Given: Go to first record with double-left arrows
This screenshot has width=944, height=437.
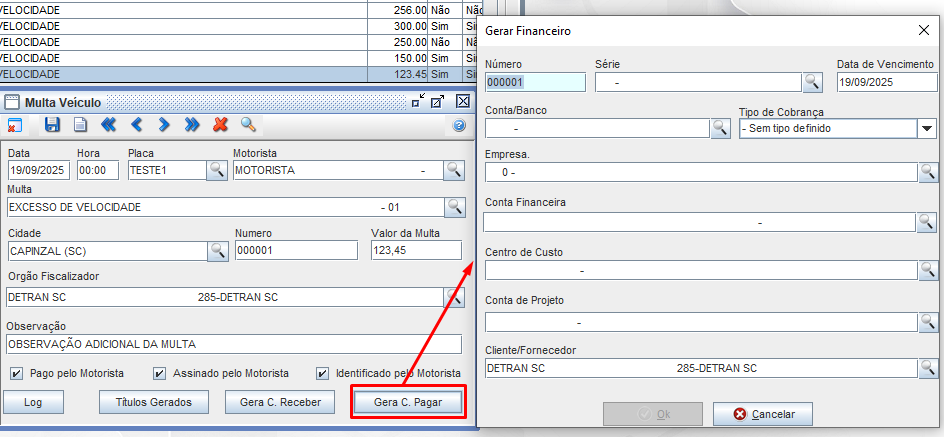Looking at the screenshot, I should 109,125.
